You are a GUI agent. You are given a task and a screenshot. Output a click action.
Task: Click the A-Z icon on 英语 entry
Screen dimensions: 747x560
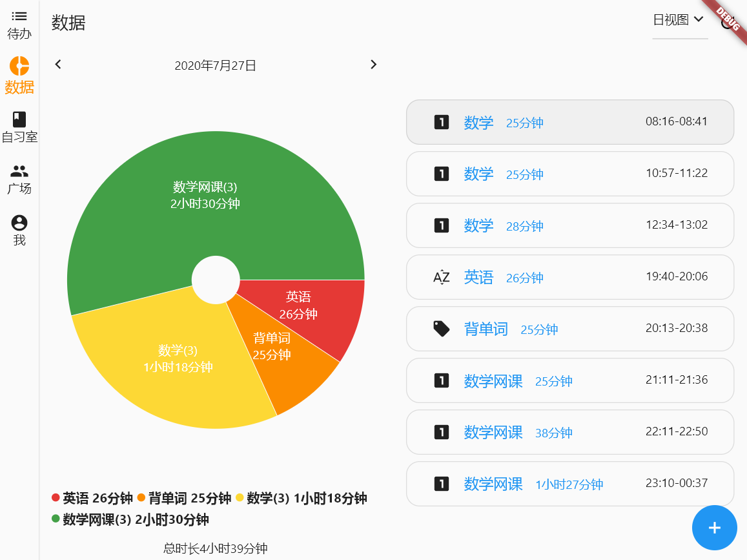pyautogui.click(x=441, y=278)
